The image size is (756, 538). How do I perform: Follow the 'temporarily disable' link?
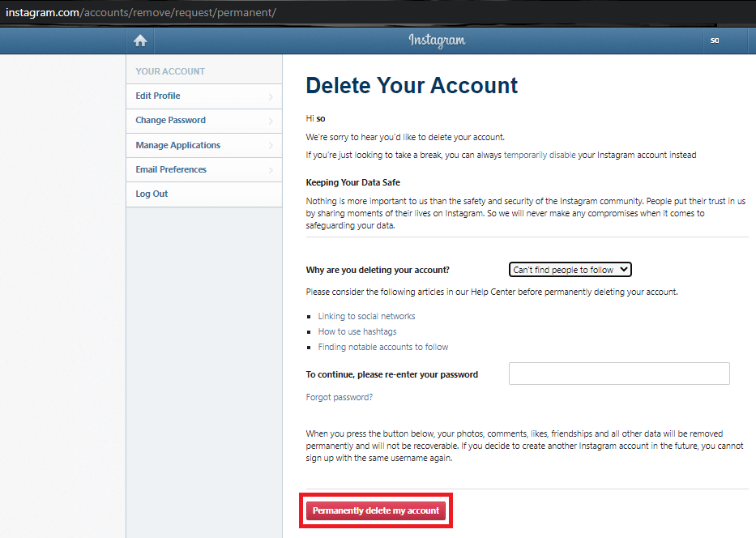540,155
